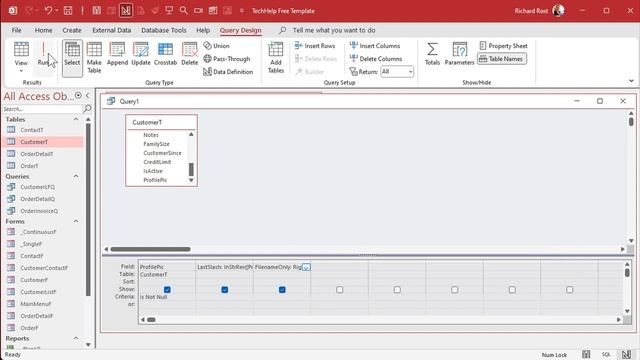Open the Help ribbon tab

pos(203,30)
